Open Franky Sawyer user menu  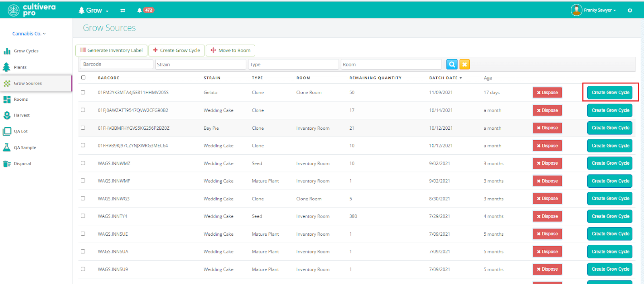click(600, 10)
